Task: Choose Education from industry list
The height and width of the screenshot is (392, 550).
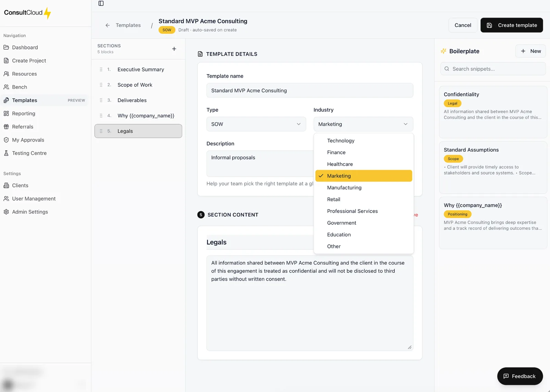Action: click(x=364, y=235)
